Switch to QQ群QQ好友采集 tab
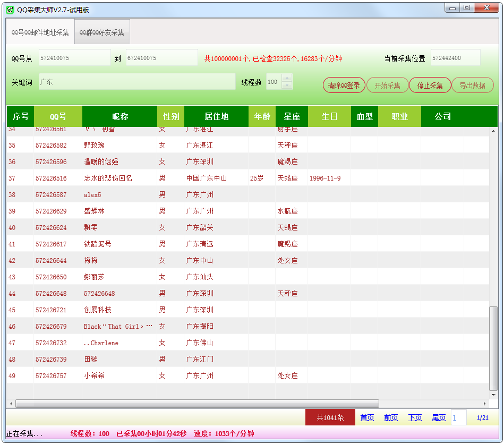The height and width of the screenshot is (444, 504). click(102, 32)
